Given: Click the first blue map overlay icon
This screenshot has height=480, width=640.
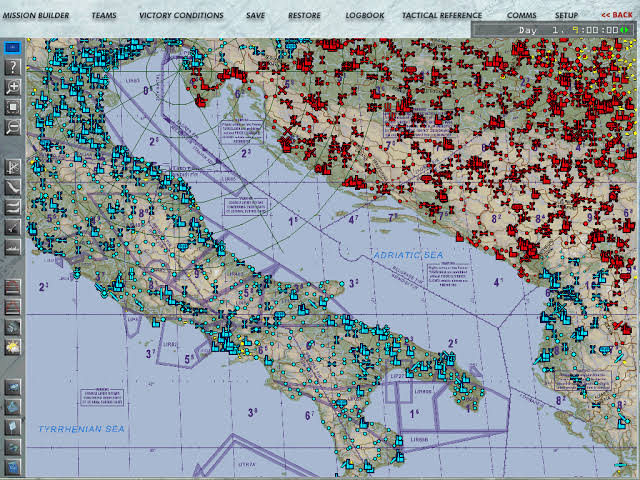Looking at the screenshot, I should coord(13,387).
